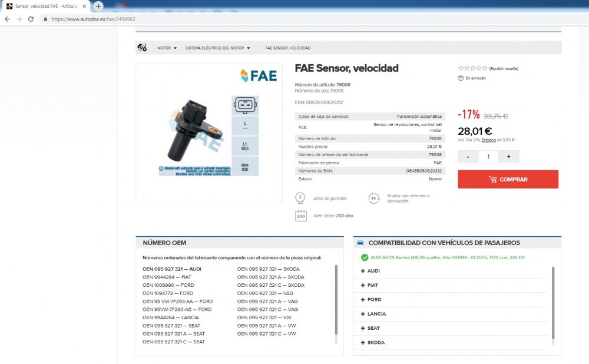Click the Safe Order 200 calendar icon

coord(301,216)
